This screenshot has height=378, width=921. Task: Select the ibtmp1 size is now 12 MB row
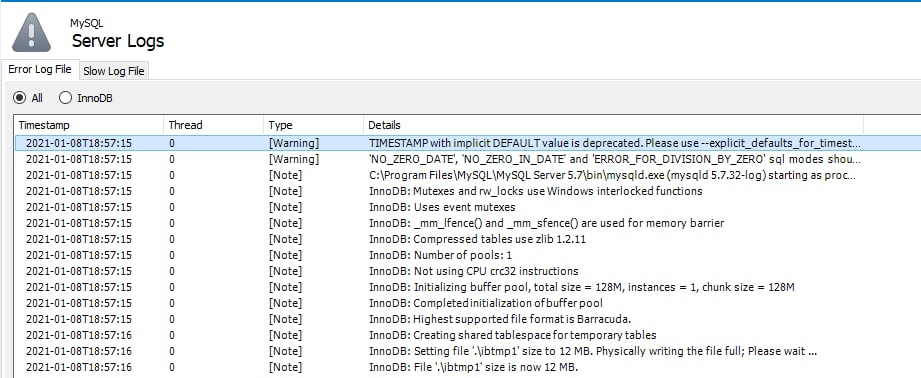pyautogui.click(x=468, y=367)
